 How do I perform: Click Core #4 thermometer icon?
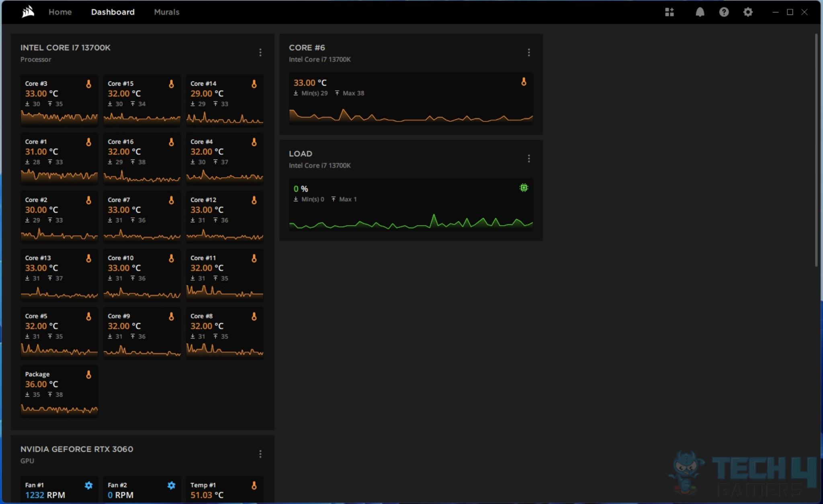coord(254,142)
